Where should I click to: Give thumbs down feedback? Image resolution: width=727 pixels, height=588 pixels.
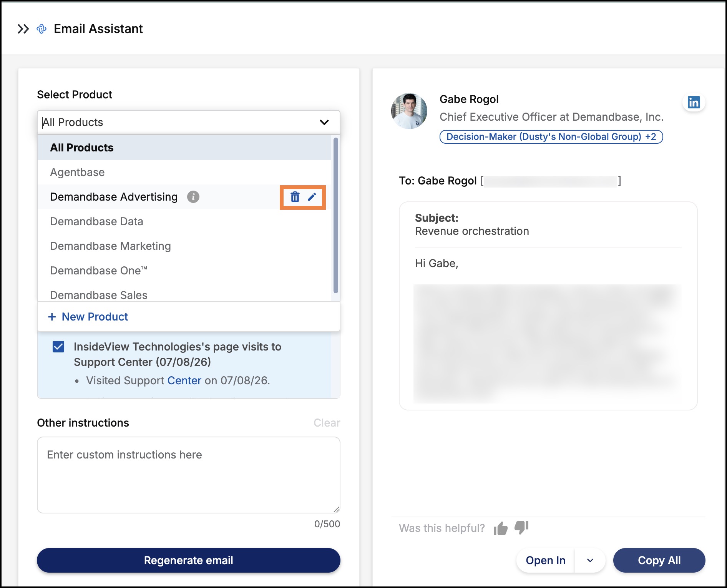coord(521,528)
